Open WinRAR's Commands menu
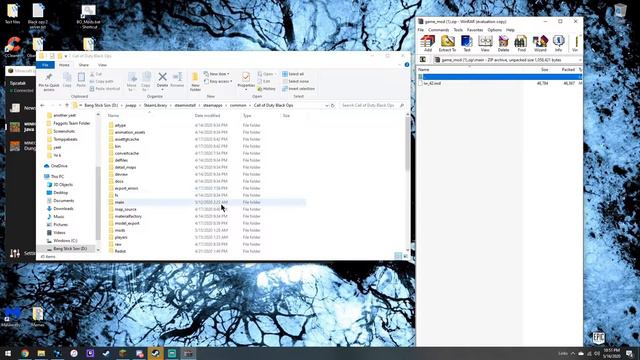This screenshot has height=360, width=640. (439, 30)
